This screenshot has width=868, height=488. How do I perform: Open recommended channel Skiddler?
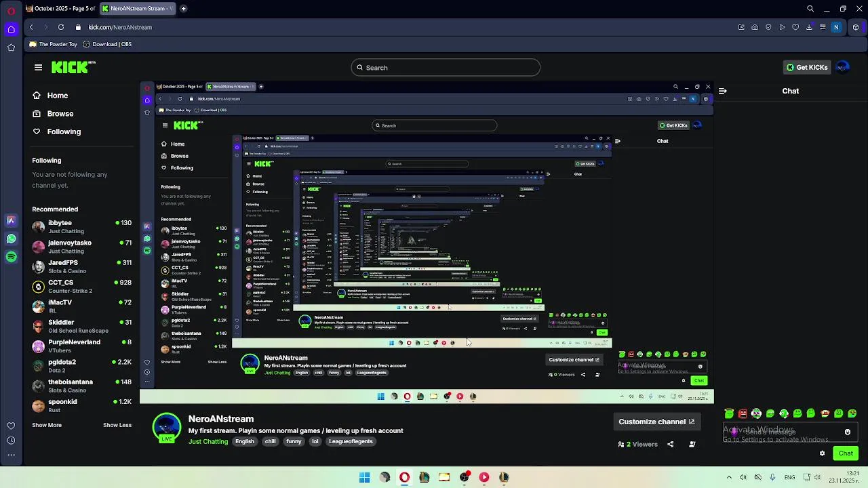click(81, 326)
